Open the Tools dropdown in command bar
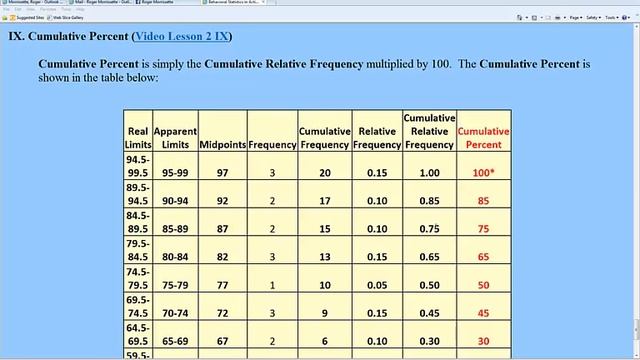The image size is (640, 360). point(612,18)
